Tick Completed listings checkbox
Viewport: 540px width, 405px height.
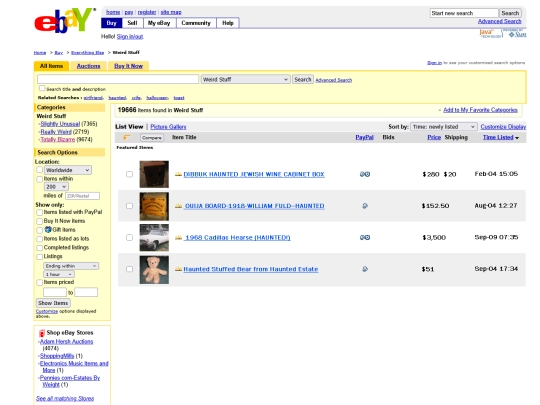40,248
